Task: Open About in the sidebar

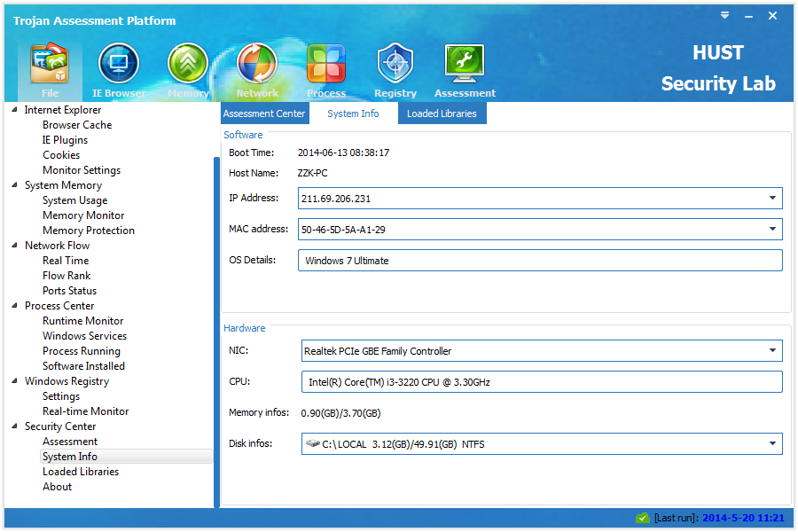Action: pyautogui.click(x=57, y=487)
